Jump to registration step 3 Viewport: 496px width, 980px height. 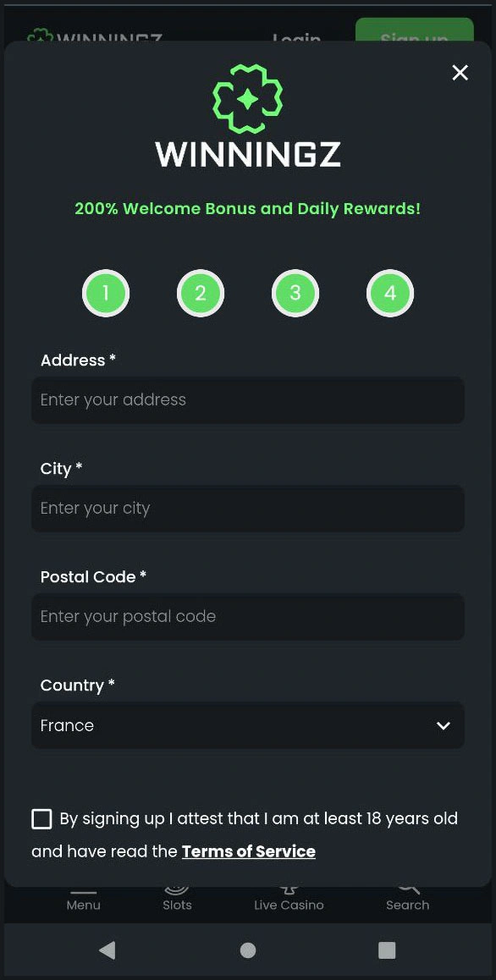(295, 293)
